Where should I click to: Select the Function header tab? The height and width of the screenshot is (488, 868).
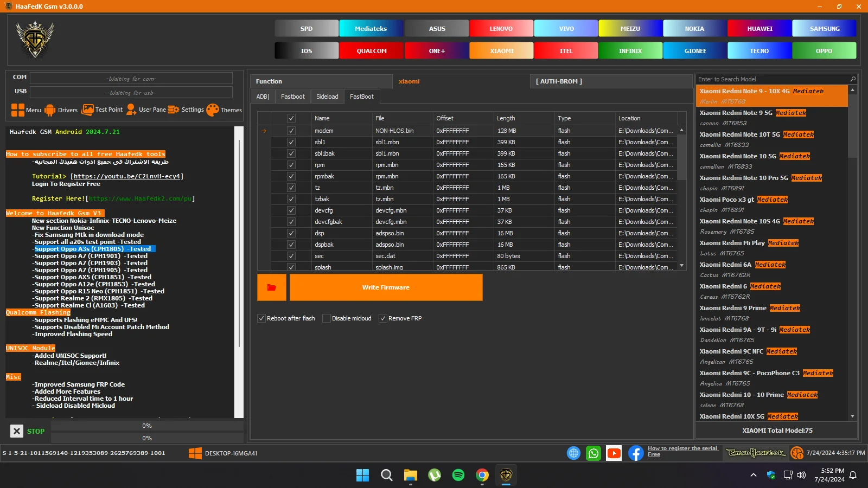(321, 81)
